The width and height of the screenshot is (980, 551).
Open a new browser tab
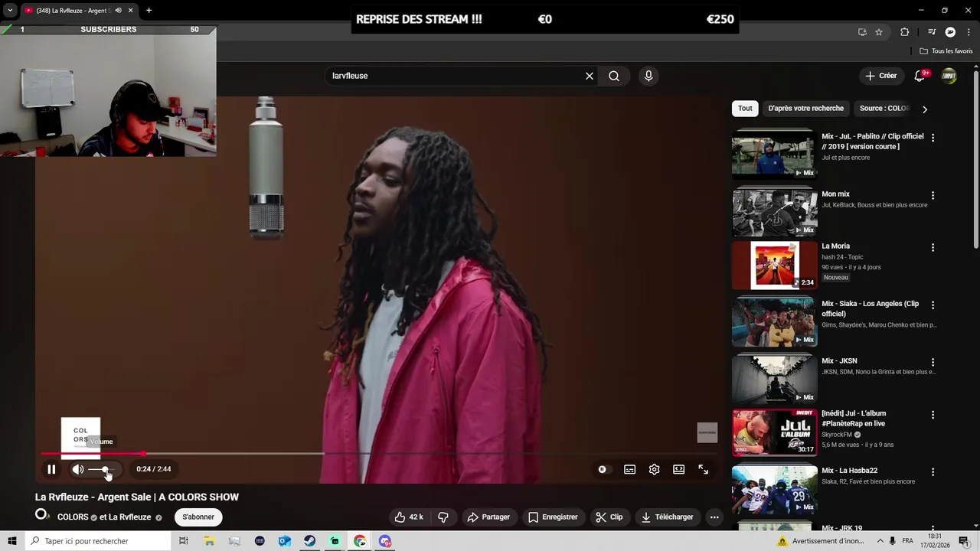pyautogui.click(x=149, y=10)
